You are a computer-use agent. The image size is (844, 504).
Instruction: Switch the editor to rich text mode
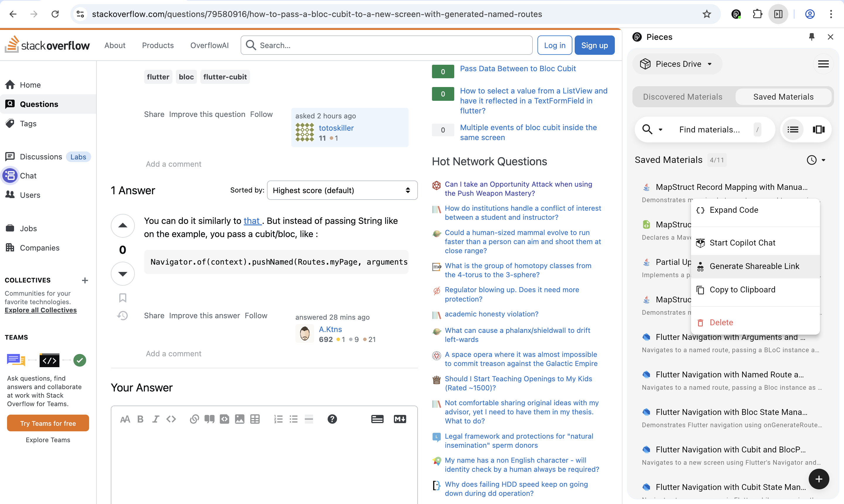click(377, 419)
